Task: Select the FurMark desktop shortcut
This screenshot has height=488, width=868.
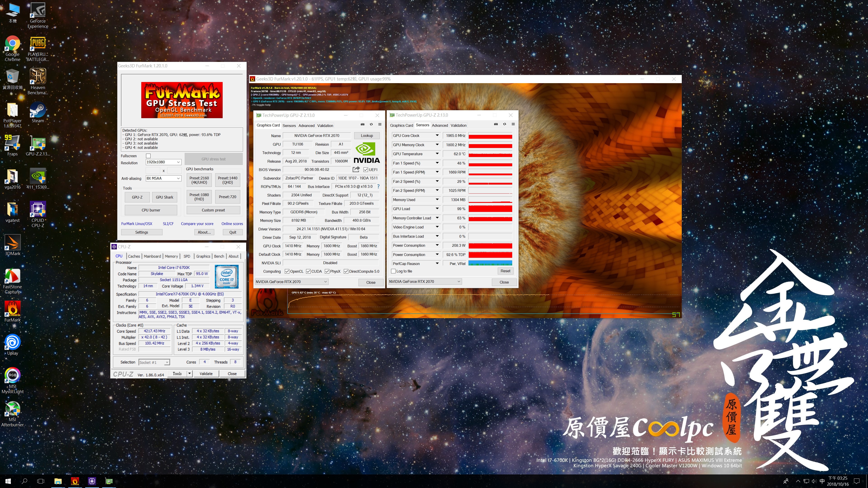Action: point(12,312)
